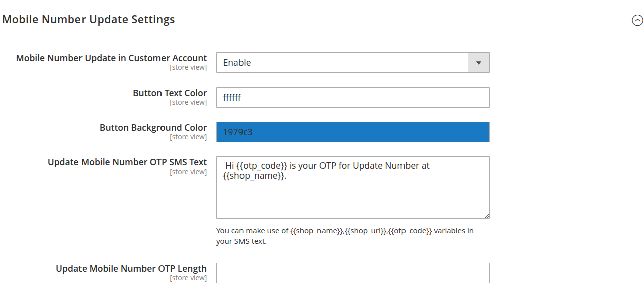Click the Mobile Number Update in Customer Account label
644x300 pixels.
(x=112, y=58)
